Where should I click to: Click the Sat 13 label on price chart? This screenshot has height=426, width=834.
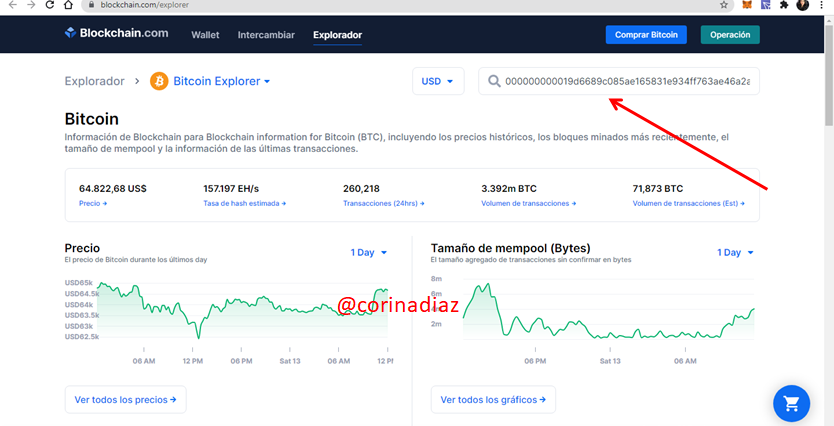[290, 361]
